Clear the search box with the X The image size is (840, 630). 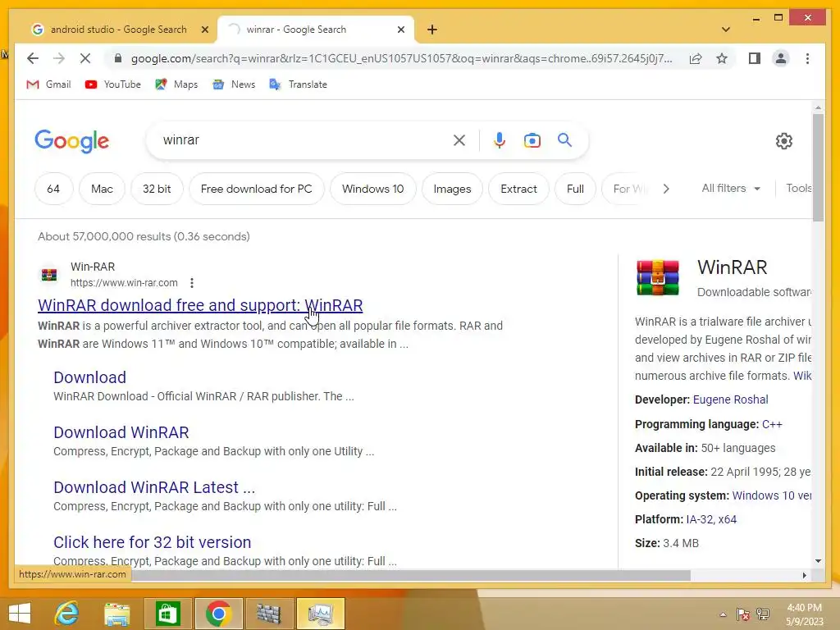(x=459, y=140)
